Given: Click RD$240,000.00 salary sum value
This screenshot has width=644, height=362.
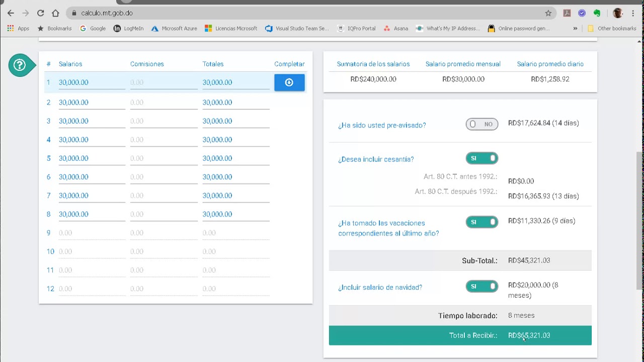Looking at the screenshot, I should click(373, 79).
